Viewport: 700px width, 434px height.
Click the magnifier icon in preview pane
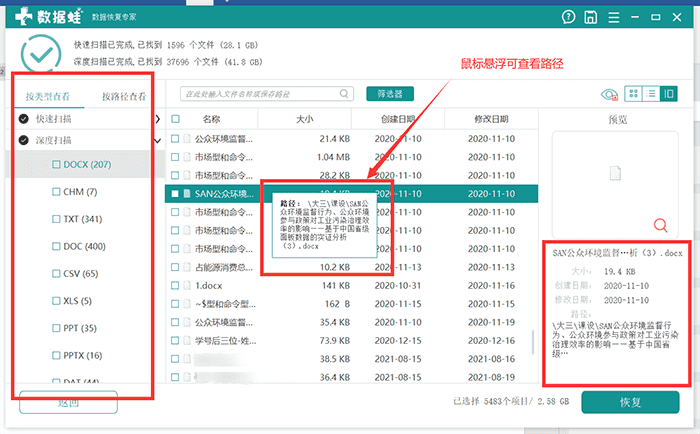[x=660, y=225]
